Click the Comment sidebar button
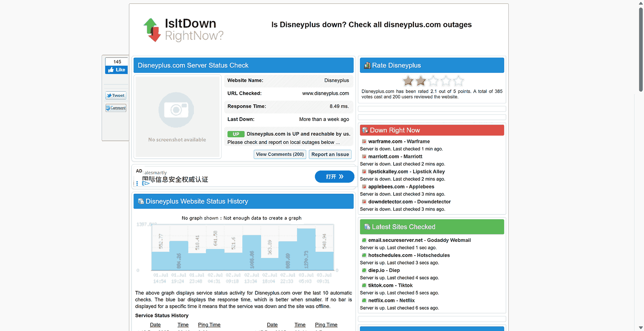This screenshot has height=331, width=644. coord(116,108)
